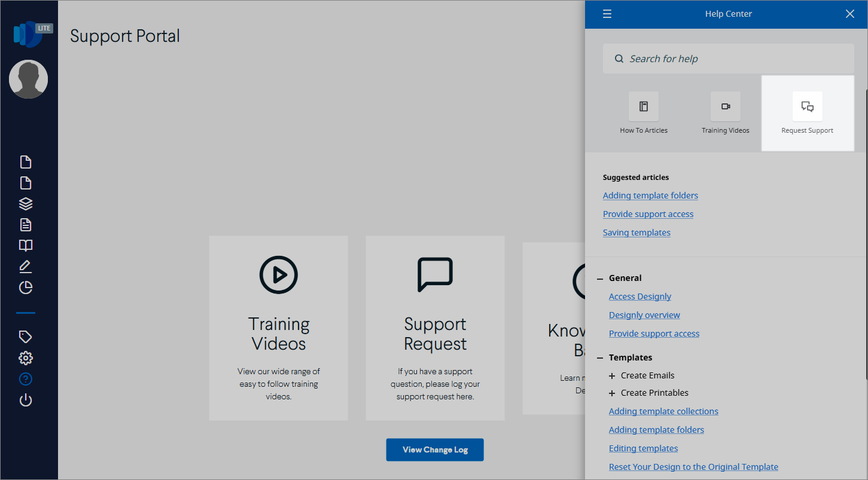The height and width of the screenshot is (480, 868).
Task: Open the open-book icon in sidebar
Action: tap(26, 246)
